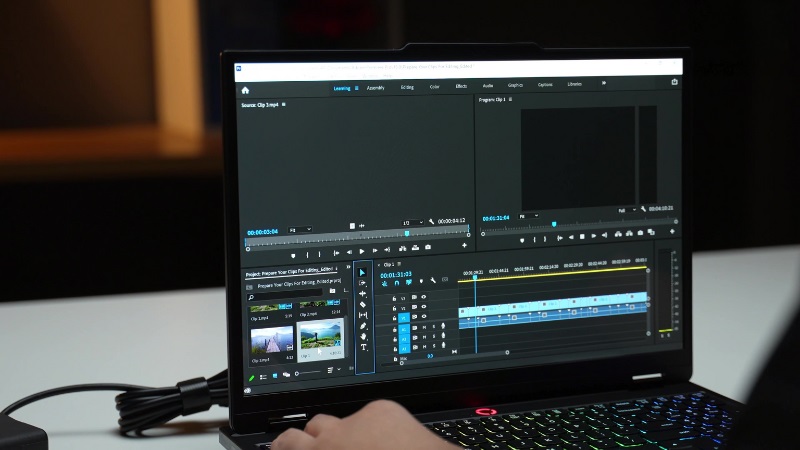Image resolution: width=800 pixels, height=450 pixels.
Task: Expand workspace overflow double-arrow menu
Action: click(604, 83)
